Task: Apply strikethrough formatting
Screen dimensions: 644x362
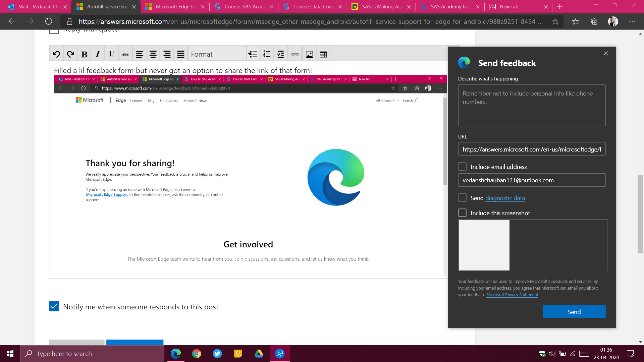Action: pyautogui.click(x=125, y=54)
